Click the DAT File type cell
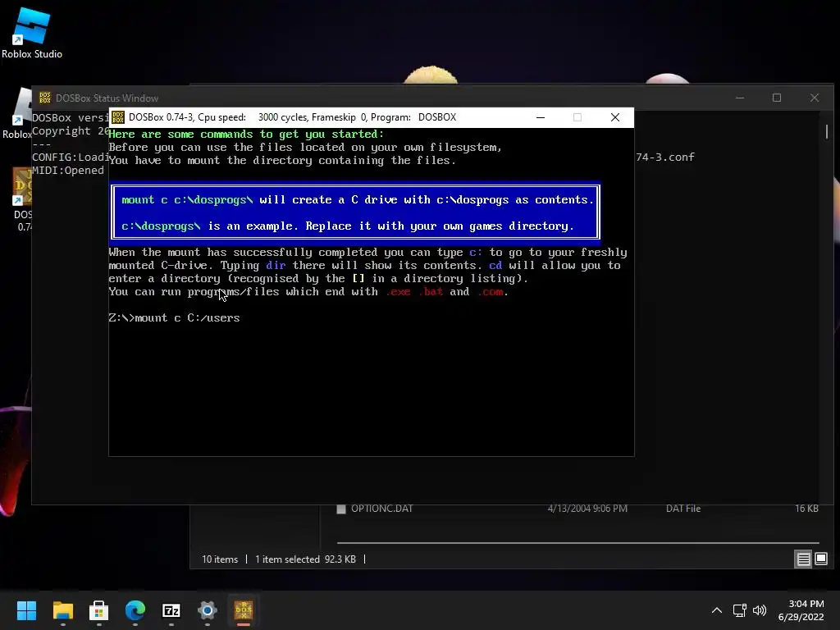 click(683, 509)
